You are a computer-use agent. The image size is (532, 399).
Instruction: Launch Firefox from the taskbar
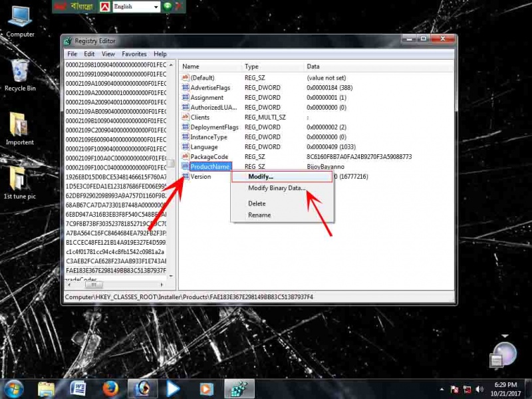click(110, 389)
